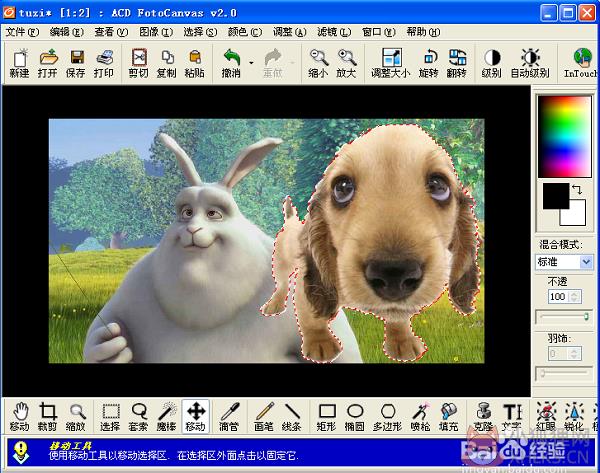Open the 滤镜(L) menu
600x473 pixels.
click(334, 32)
